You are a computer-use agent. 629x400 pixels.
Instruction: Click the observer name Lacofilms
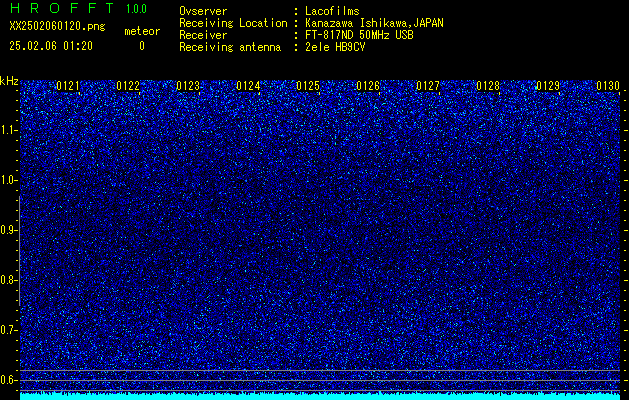332,11
